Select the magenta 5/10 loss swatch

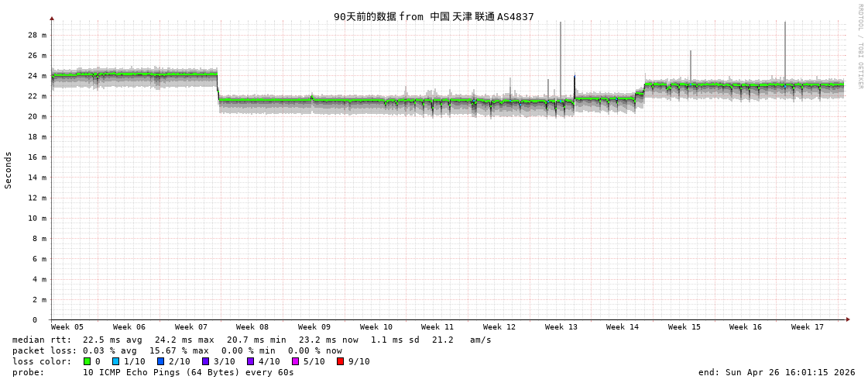click(x=295, y=361)
